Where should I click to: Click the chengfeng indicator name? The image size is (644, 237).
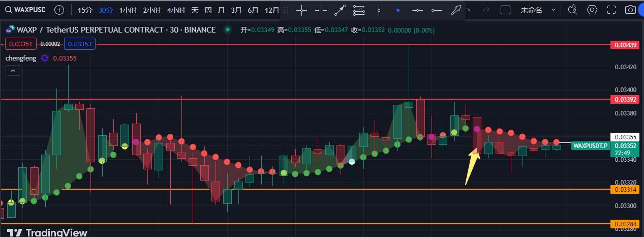(20, 58)
